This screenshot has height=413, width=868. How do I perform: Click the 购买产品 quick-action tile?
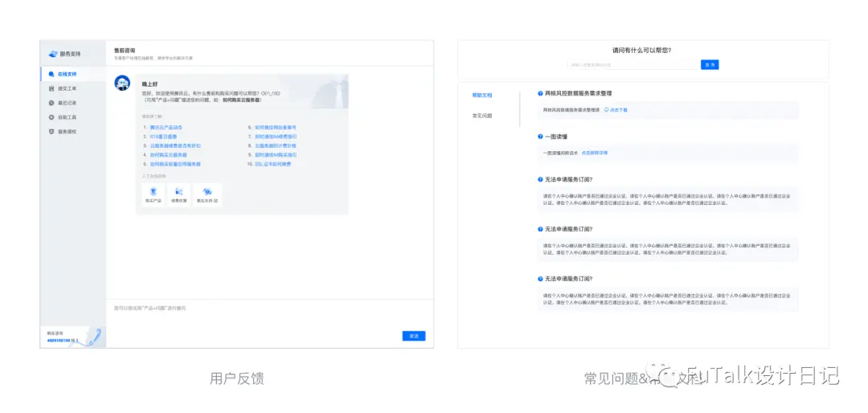pos(153,195)
